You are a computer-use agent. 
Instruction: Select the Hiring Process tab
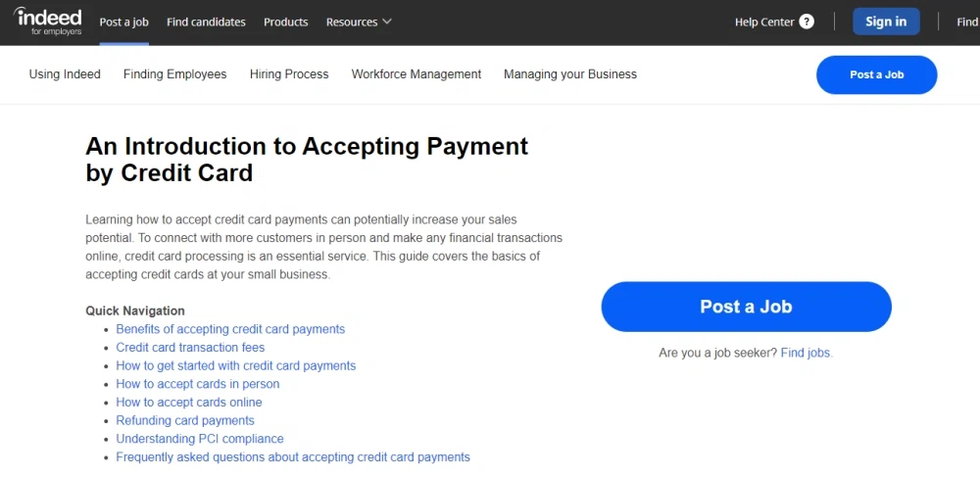click(x=289, y=74)
